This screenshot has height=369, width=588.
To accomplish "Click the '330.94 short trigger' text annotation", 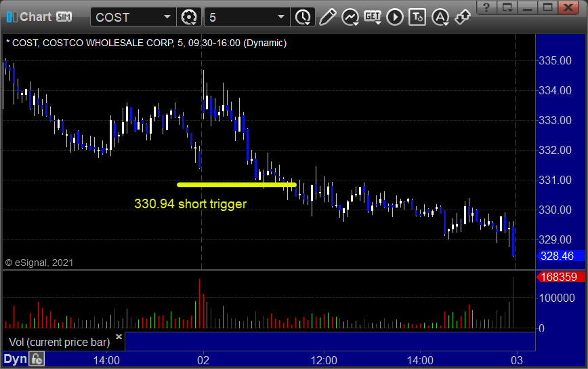I will (190, 204).
